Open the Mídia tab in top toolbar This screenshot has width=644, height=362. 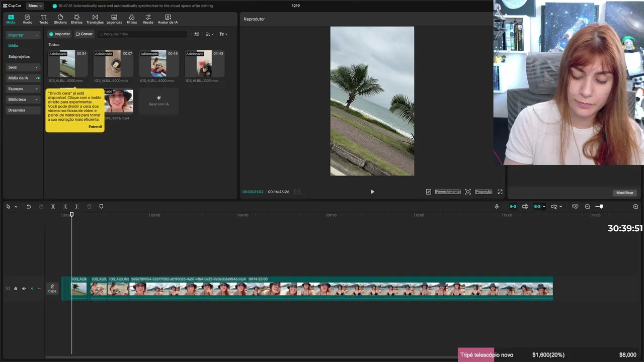pos(11,19)
